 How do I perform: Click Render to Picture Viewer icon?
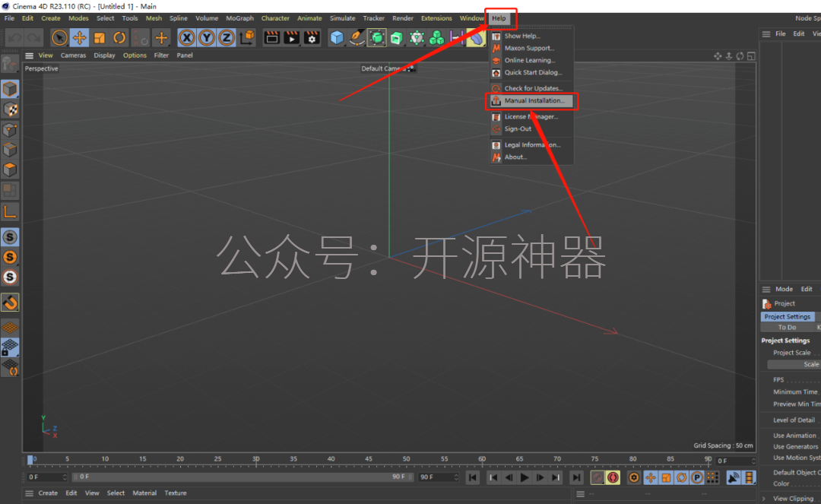[x=292, y=38]
